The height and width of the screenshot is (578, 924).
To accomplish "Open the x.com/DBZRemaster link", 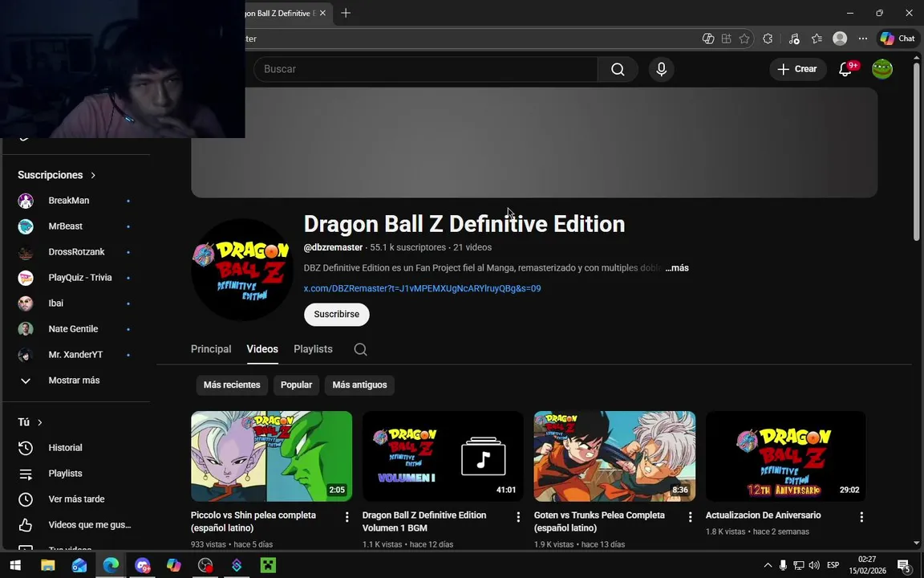I will coord(422,288).
